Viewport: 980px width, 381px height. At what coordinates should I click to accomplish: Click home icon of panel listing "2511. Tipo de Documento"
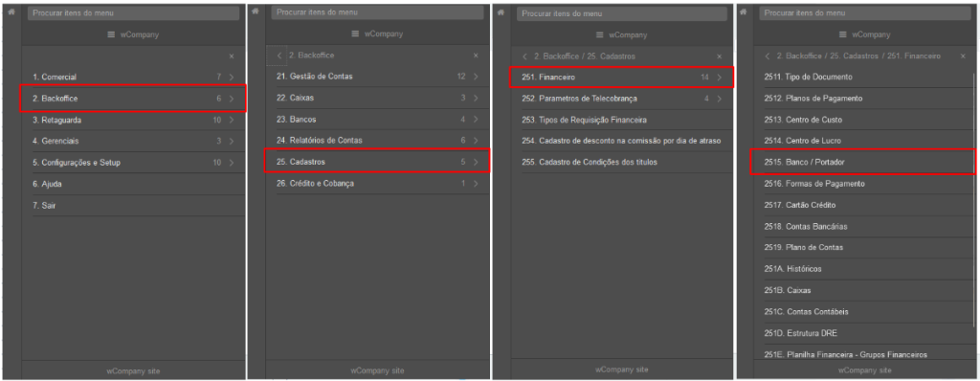tap(744, 11)
